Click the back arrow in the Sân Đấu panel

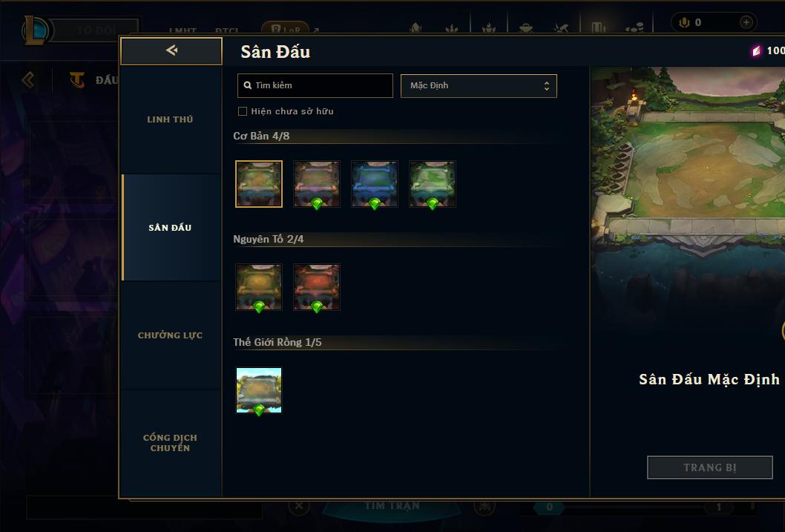pyautogui.click(x=171, y=50)
